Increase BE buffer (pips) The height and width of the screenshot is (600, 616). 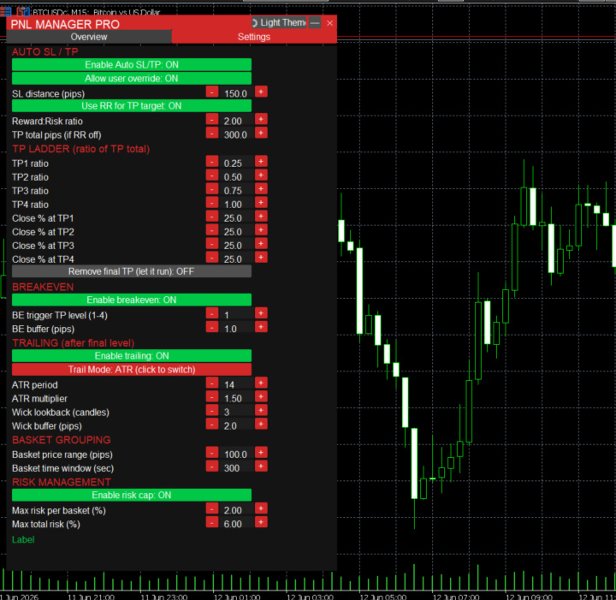click(261, 327)
